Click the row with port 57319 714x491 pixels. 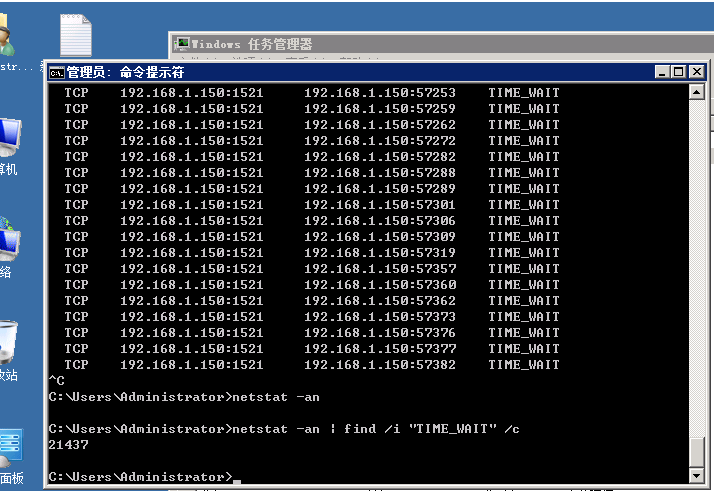coord(311,252)
